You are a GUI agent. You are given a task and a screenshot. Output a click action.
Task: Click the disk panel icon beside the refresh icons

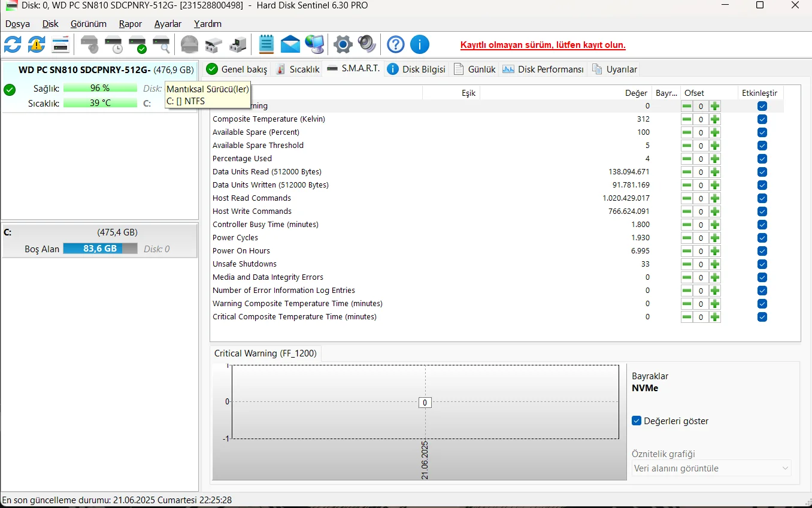60,44
